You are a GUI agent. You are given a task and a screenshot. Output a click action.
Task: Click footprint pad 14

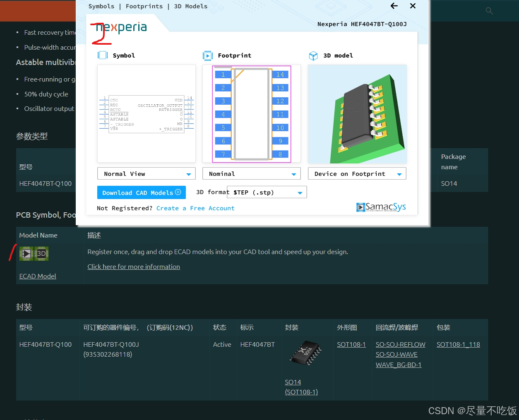pyautogui.click(x=280, y=74)
